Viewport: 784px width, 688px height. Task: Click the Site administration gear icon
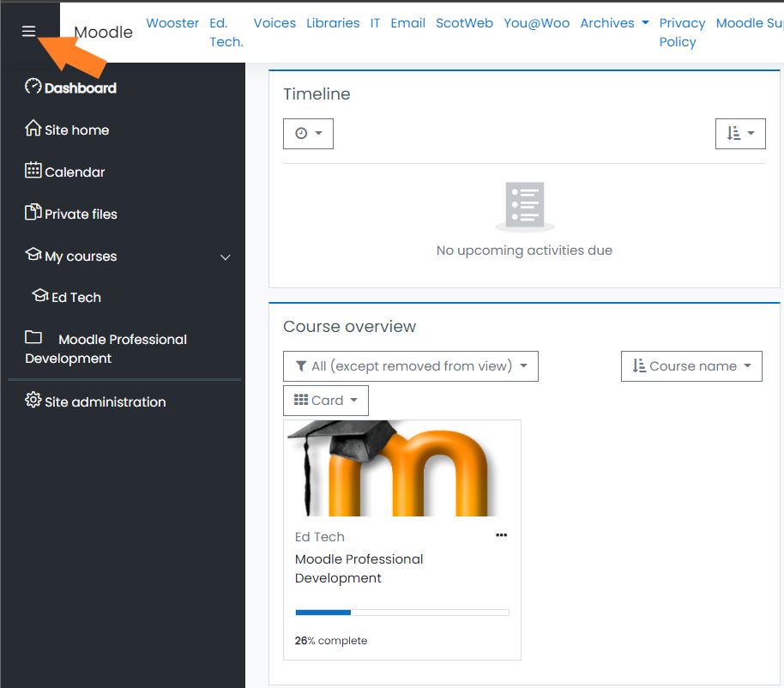(33, 400)
